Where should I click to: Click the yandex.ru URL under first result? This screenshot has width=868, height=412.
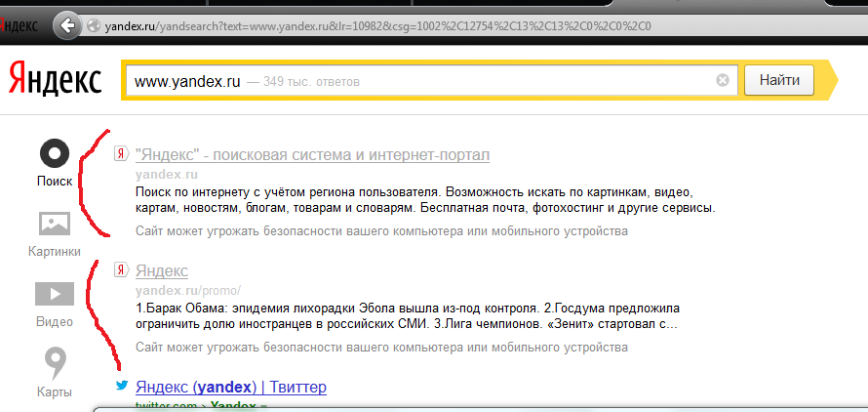pos(167,175)
